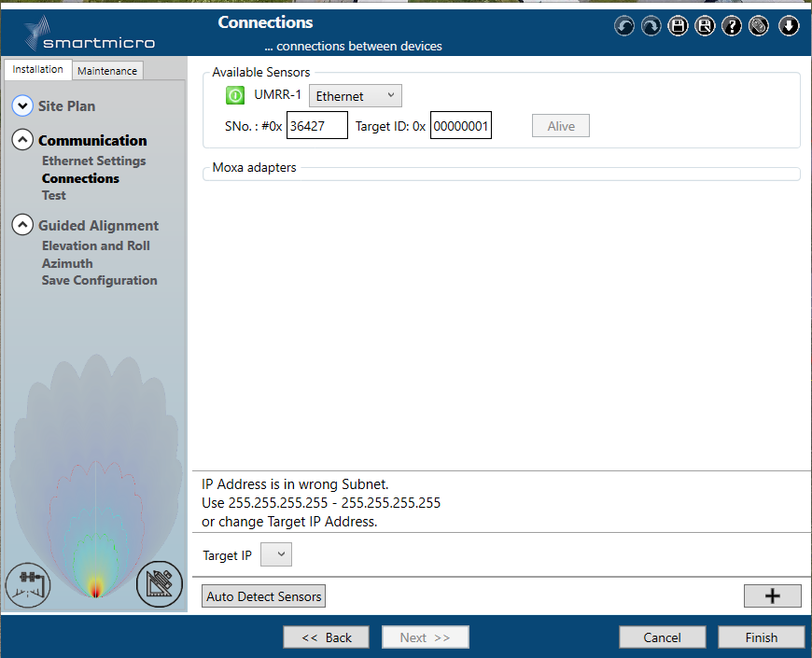Screen dimensions: 812x658
Task: Open the Target IP dropdown
Action: click(x=276, y=554)
